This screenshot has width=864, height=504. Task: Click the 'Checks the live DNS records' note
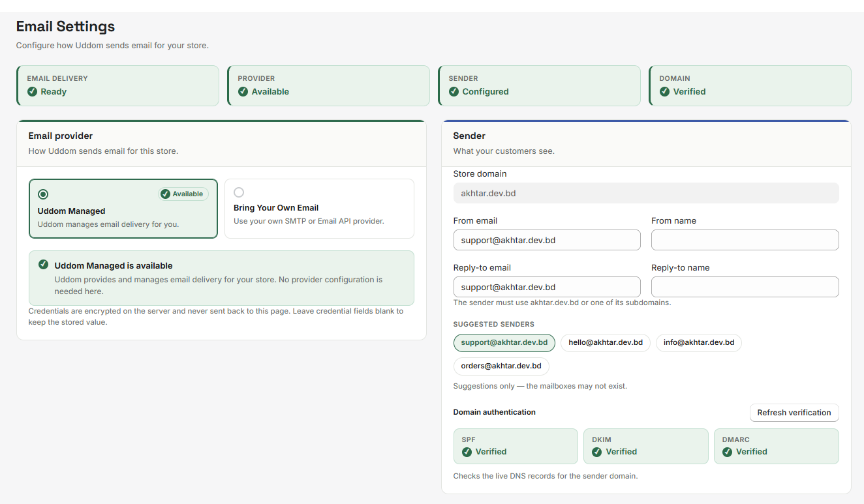click(546, 476)
